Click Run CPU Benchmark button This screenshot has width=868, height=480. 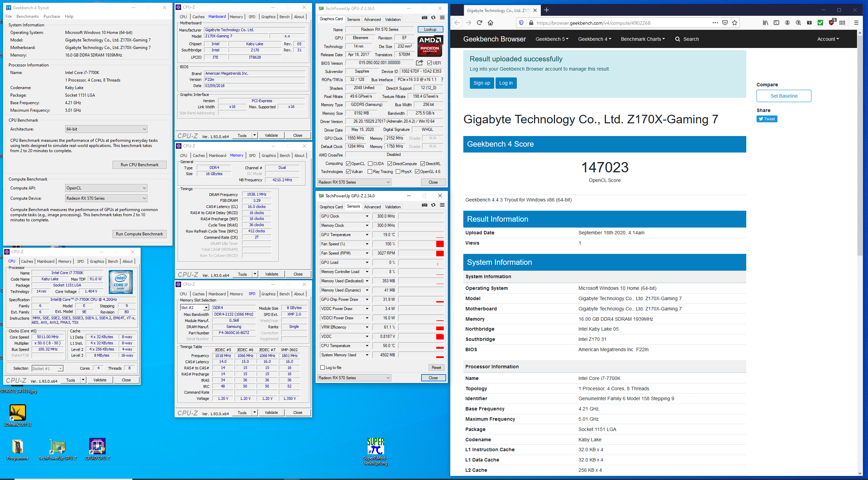139,165
